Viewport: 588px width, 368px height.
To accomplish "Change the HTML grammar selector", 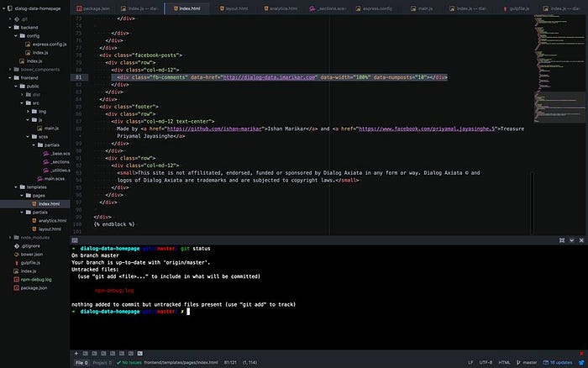I will (x=504, y=362).
